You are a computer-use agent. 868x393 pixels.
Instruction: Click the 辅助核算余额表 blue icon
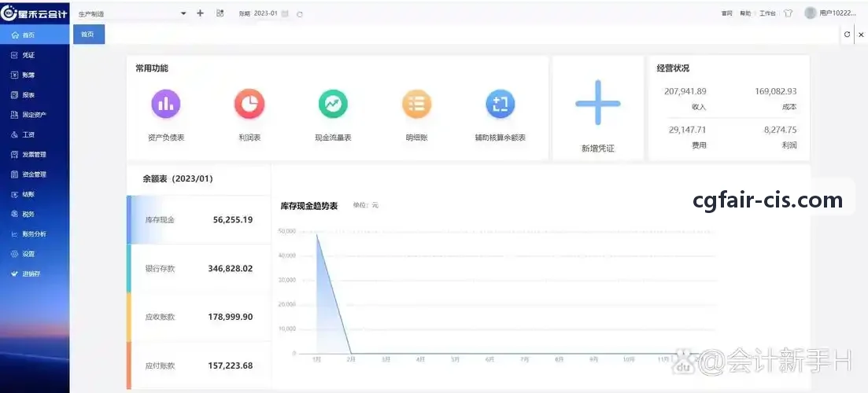pos(500,104)
